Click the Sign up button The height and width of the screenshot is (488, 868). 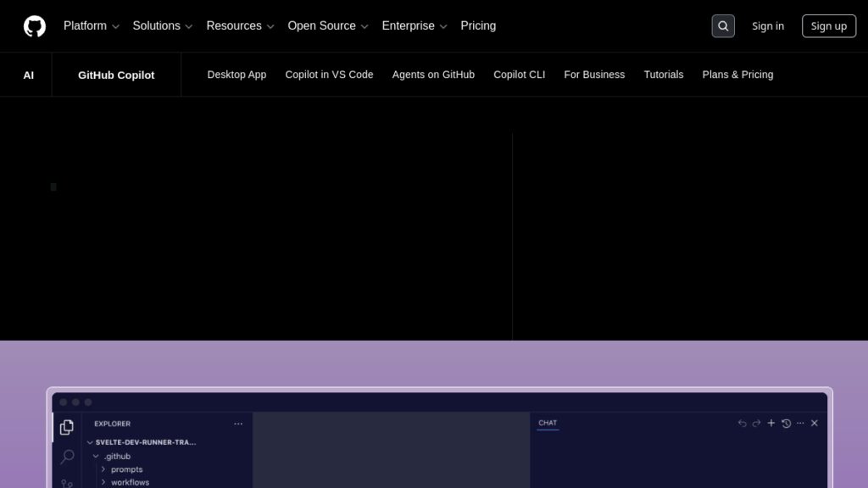pyautogui.click(x=829, y=26)
